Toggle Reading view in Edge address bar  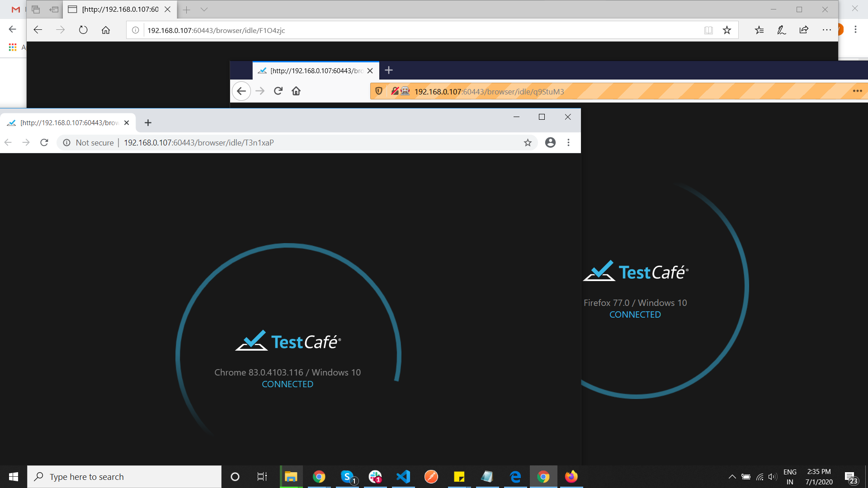(x=708, y=30)
